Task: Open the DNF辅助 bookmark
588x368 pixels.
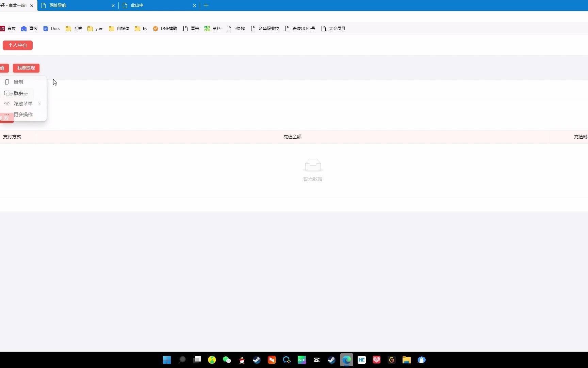Action: [x=165, y=29]
